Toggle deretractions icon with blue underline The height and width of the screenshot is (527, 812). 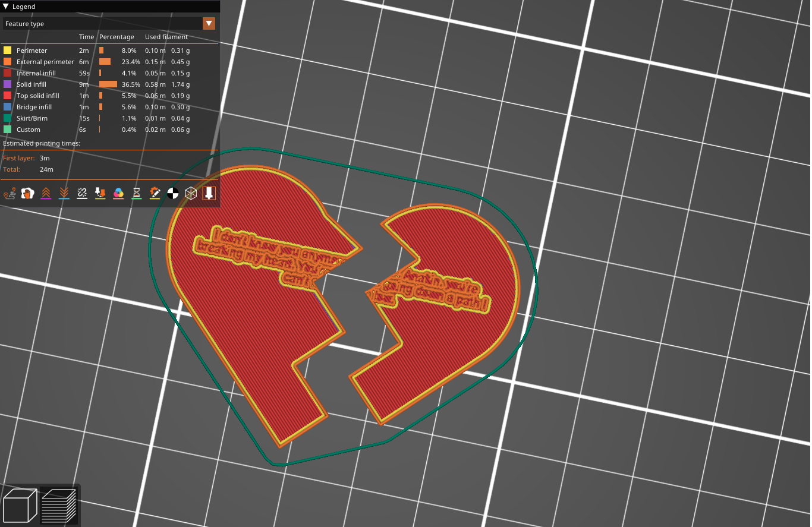(64, 193)
